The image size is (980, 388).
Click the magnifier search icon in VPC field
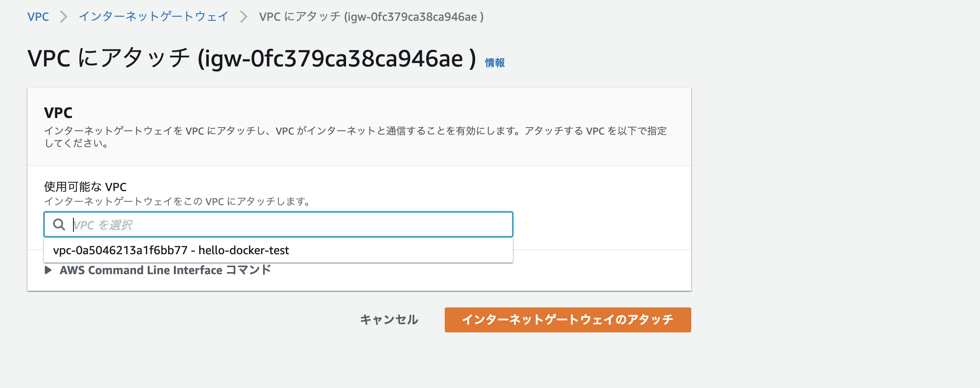[x=59, y=225]
